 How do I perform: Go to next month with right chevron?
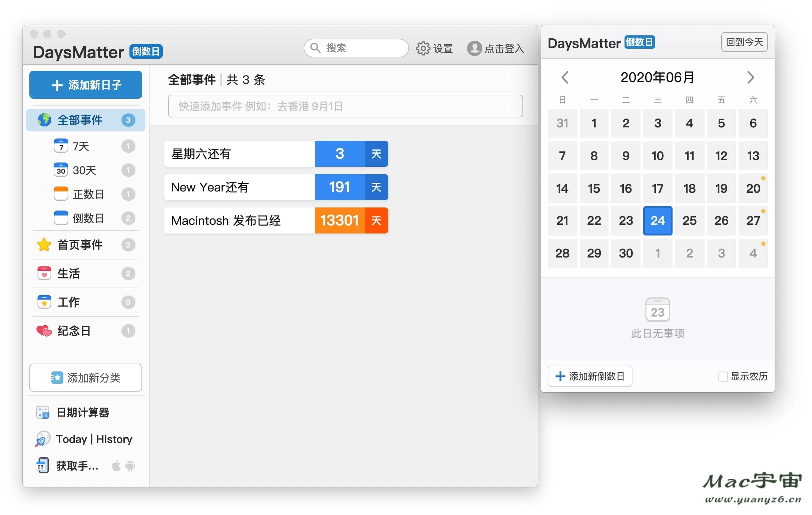point(751,77)
